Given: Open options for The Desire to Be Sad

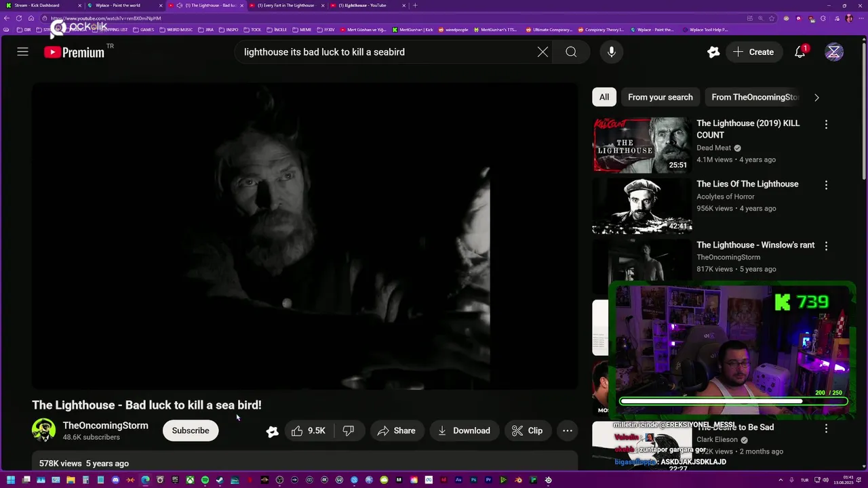Looking at the screenshot, I should pos(826,428).
